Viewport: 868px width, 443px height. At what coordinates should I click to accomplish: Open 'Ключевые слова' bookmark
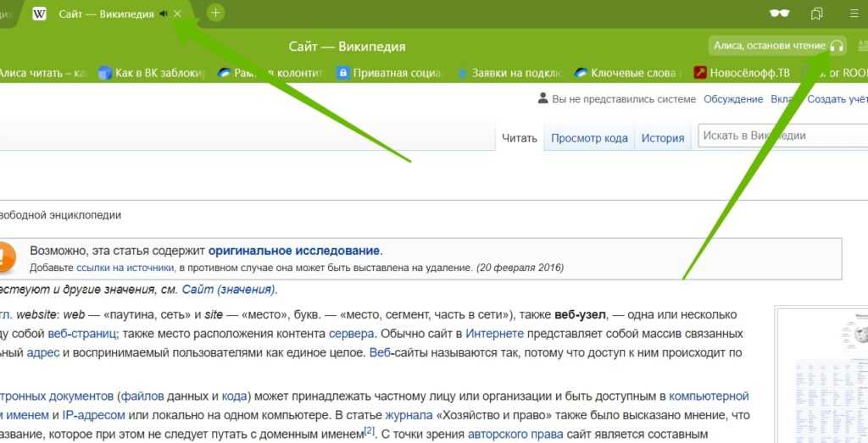[x=627, y=74]
